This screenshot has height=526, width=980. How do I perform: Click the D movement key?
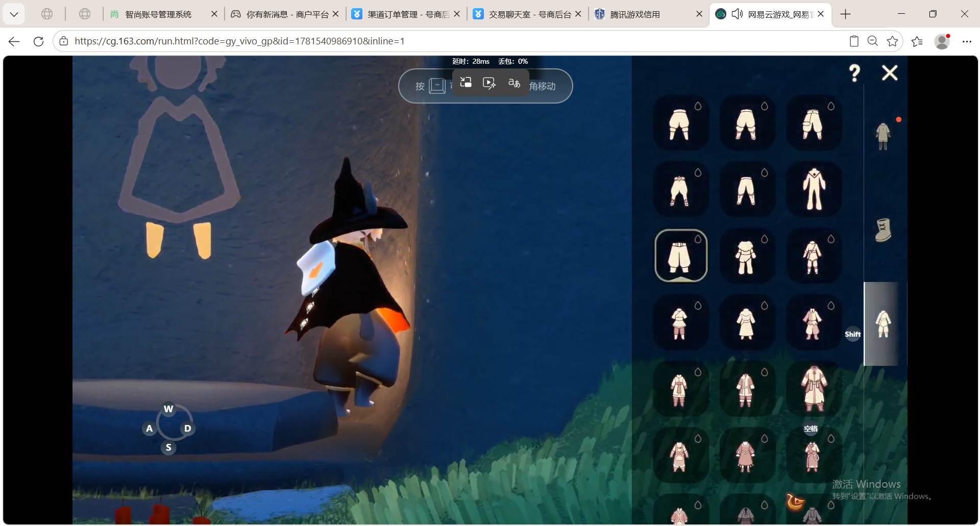[x=188, y=428]
